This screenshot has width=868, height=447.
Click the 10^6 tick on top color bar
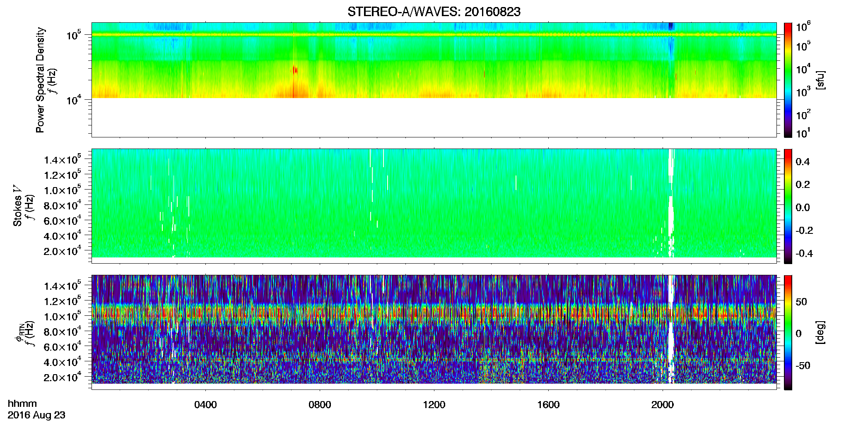803,27
